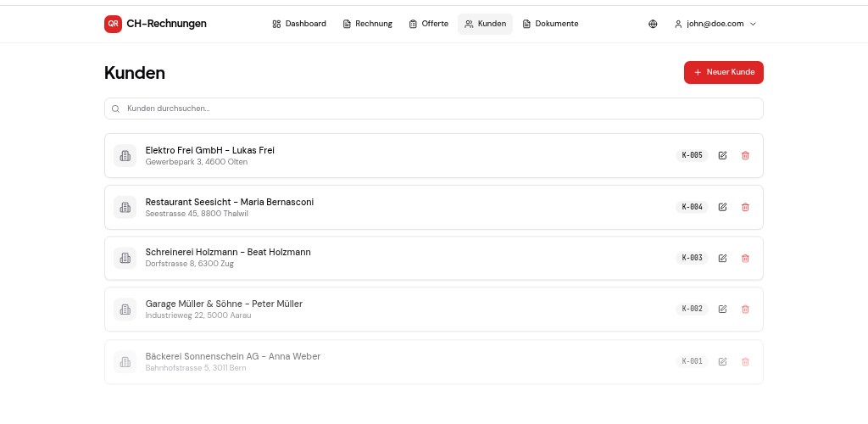Click the K-005 customer badge
868x424 pixels.
point(692,155)
